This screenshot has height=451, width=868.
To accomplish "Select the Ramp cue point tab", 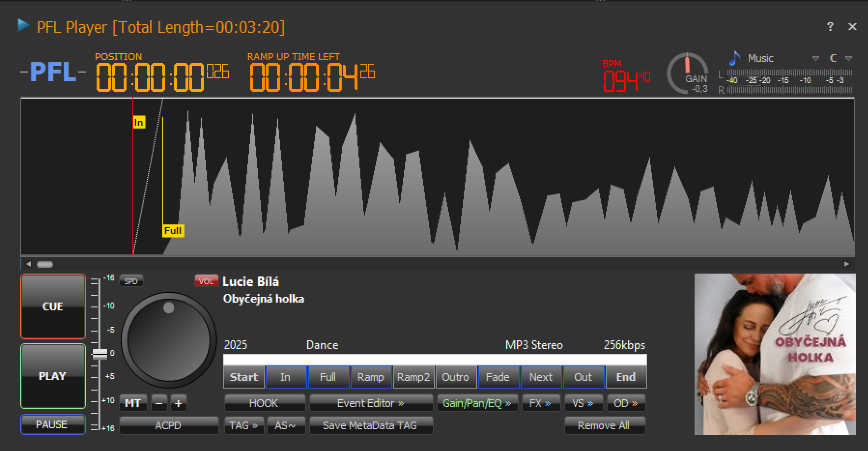I will pyautogui.click(x=370, y=377).
